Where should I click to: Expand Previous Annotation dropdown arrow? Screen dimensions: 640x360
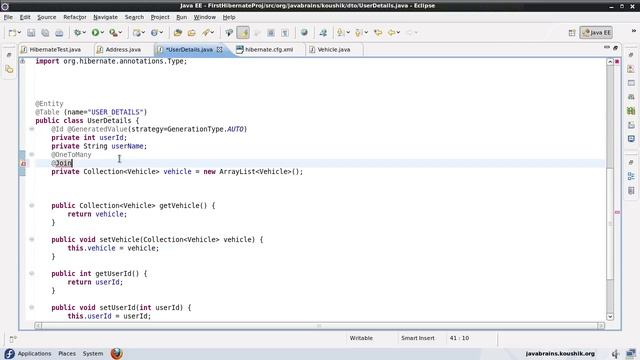(366, 33)
